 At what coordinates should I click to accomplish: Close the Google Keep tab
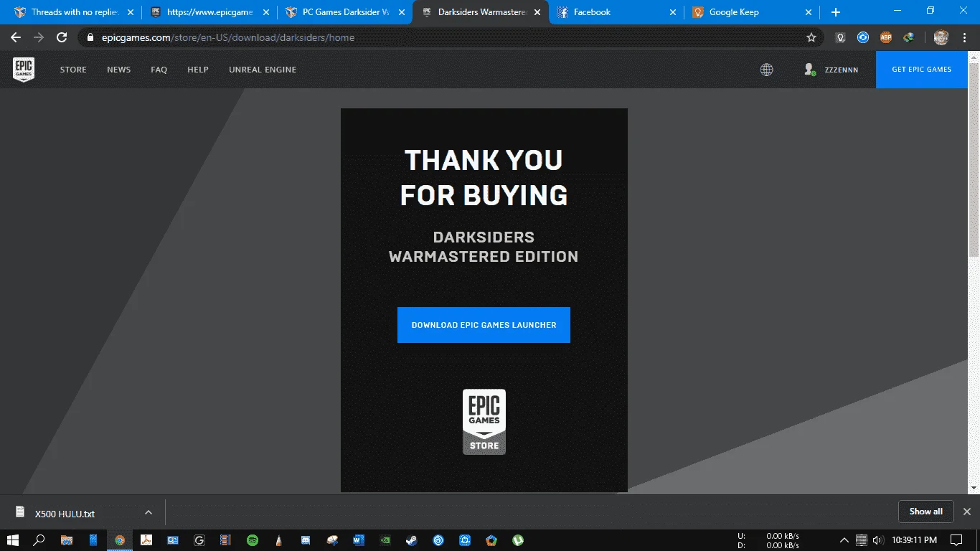click(x=808, y=12)
